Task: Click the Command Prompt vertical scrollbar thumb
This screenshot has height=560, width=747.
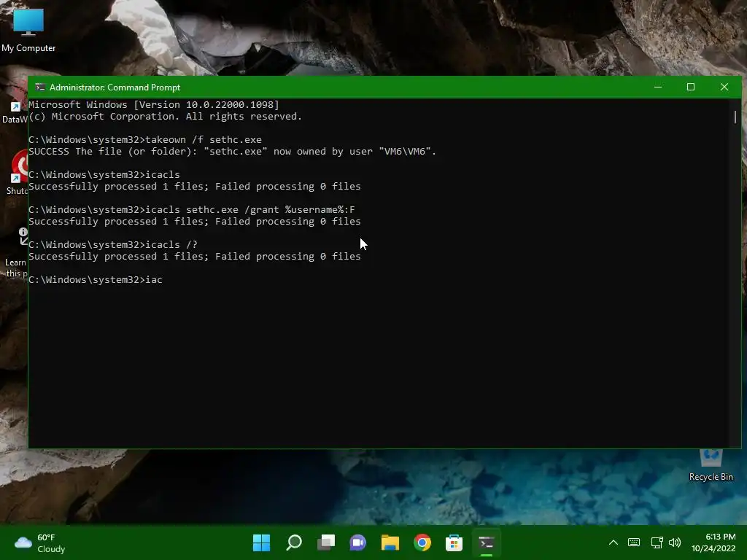Action: (x=735, y=117)
